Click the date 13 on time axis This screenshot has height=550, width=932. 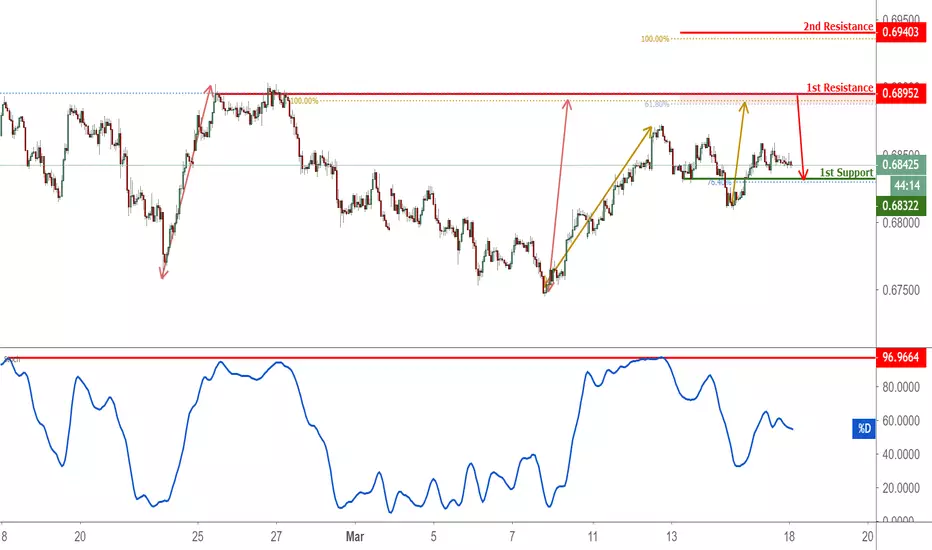(671, 536)
